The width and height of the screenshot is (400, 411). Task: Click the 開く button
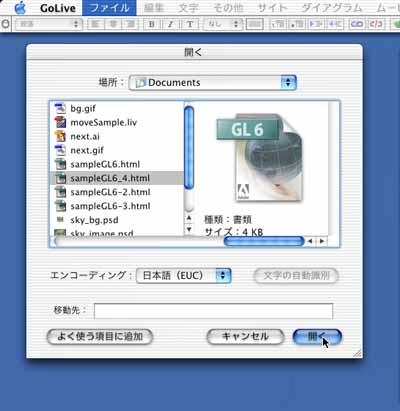tap(317, 337)
